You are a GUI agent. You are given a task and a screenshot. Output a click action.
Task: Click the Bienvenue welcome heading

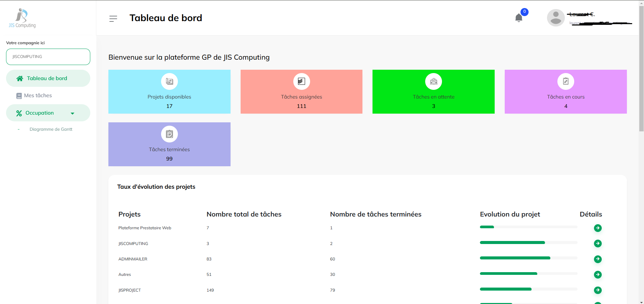(x=189, y=57)
